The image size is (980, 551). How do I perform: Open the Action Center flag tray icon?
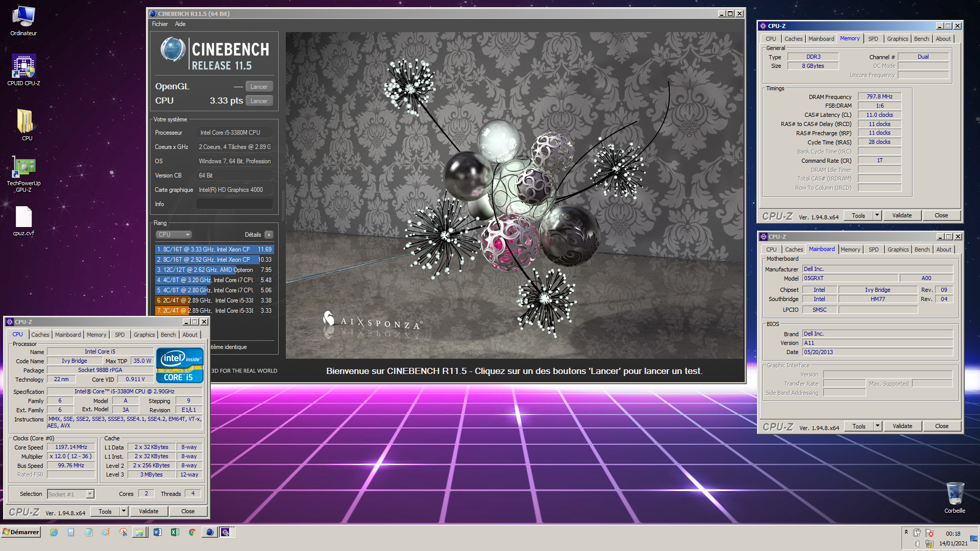point(929,533)
